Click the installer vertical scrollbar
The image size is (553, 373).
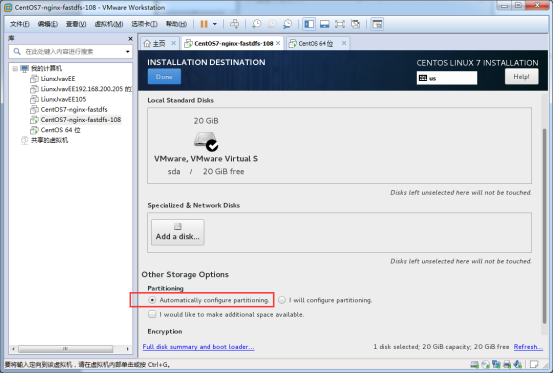[544, 226]
